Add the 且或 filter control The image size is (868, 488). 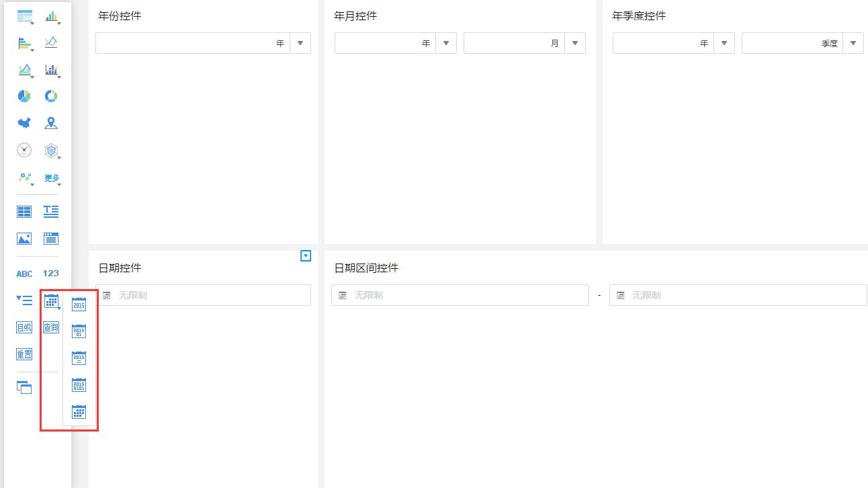pyautogui.click(x=24, y=327)
